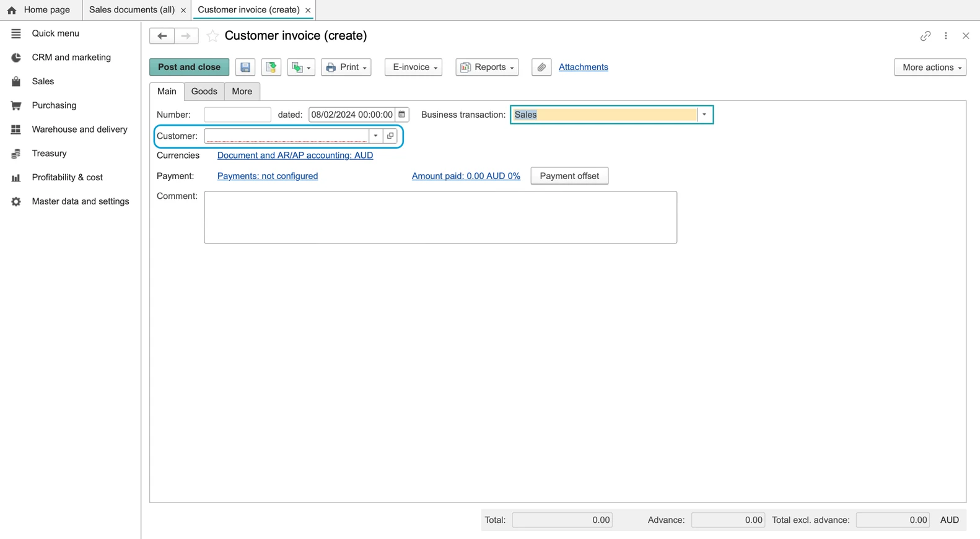Open the Home page tab
Screen dimensions: 980x539
[x=41, y=10]
